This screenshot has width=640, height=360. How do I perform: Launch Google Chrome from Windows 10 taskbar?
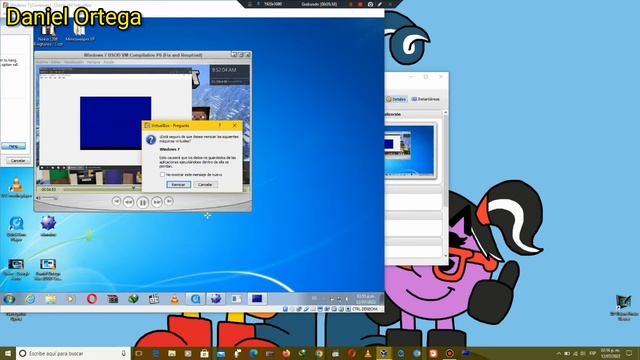319,353
